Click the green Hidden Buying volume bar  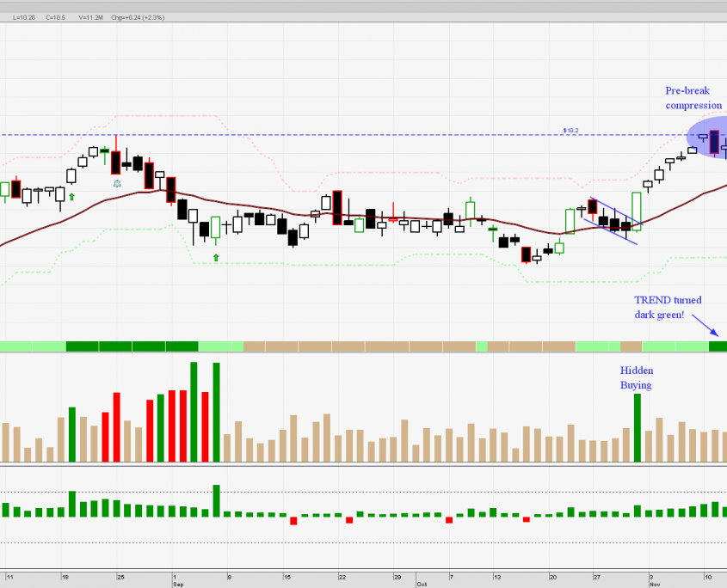[x=638, y=427]
